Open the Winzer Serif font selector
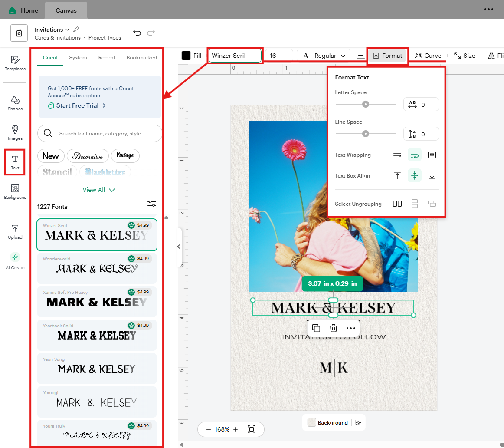This screenshot has height=448, width=504. tap(235, 56)
